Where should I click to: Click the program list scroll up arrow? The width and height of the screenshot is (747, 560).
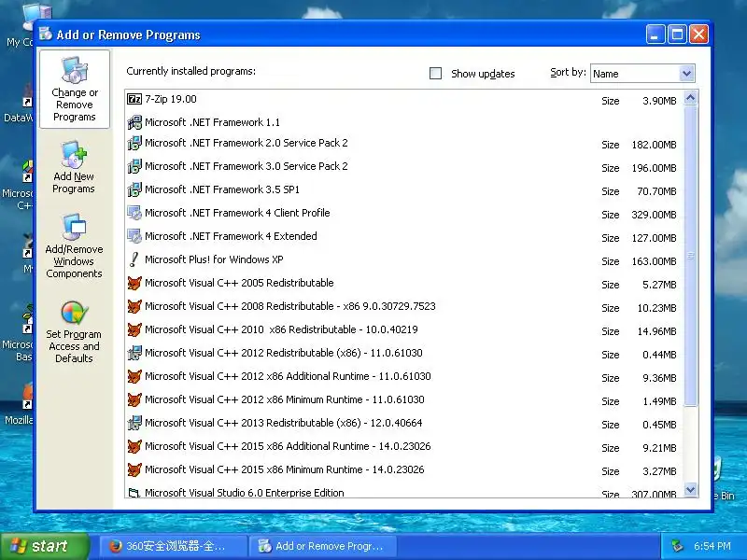[690, 98]
